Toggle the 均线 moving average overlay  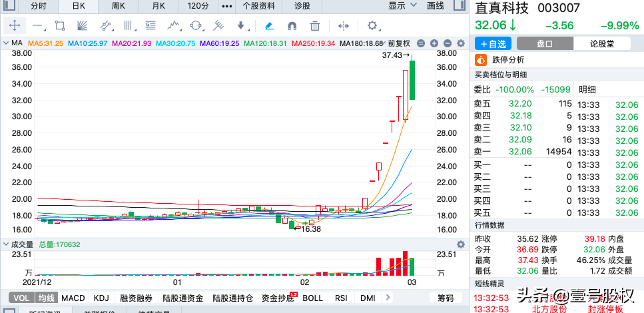45,298
